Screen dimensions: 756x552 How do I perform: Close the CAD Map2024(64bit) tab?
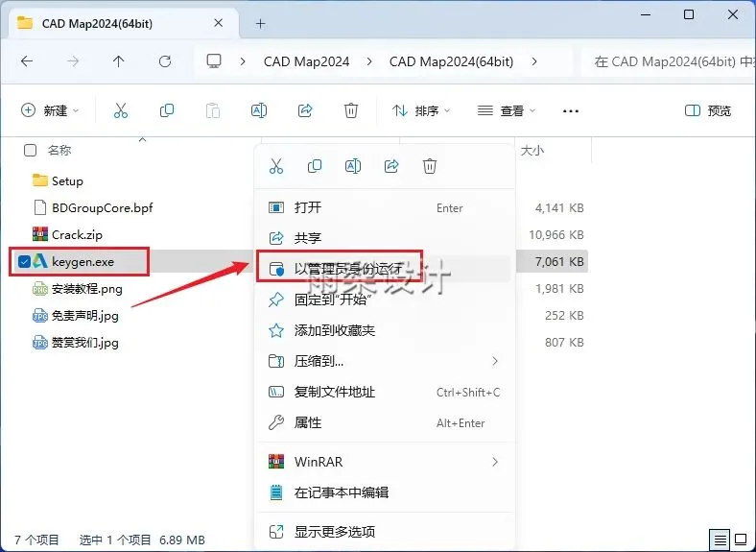click(219, 23)
